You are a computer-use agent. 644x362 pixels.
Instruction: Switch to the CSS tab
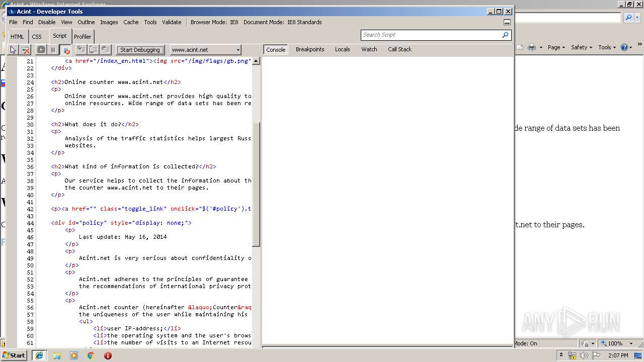click(37, 37)
